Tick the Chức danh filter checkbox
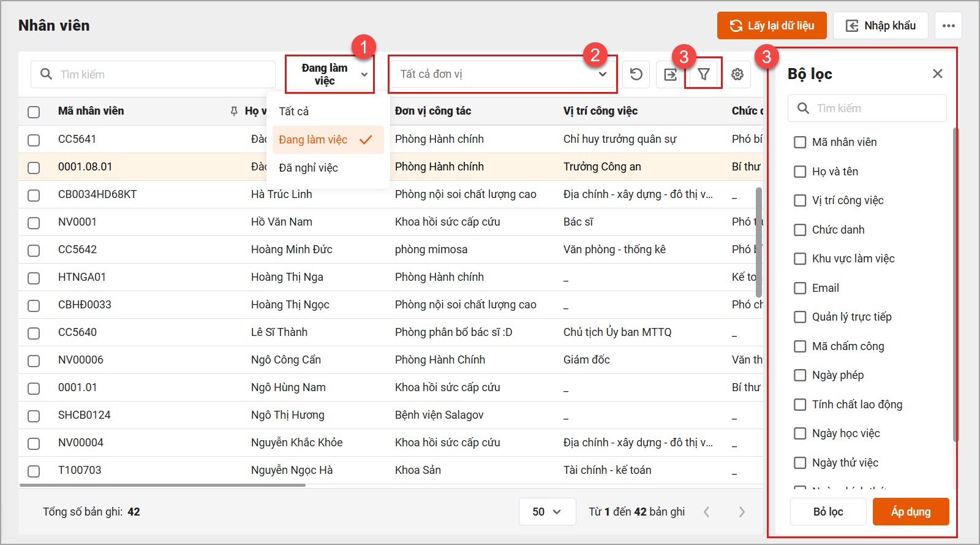 [x=800, y=230]
